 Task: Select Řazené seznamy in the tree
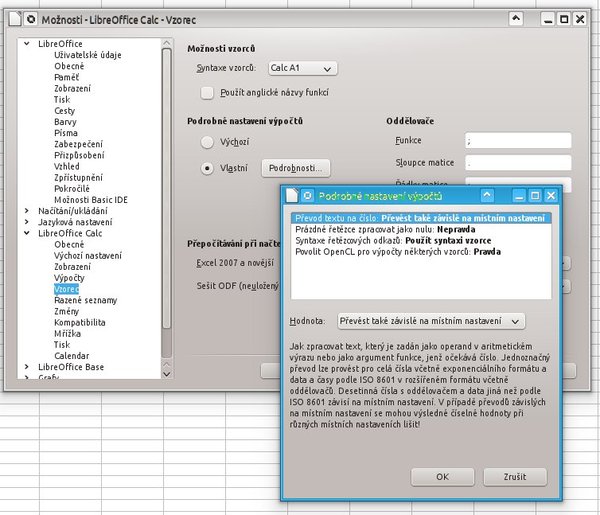(x=86, y=300)
